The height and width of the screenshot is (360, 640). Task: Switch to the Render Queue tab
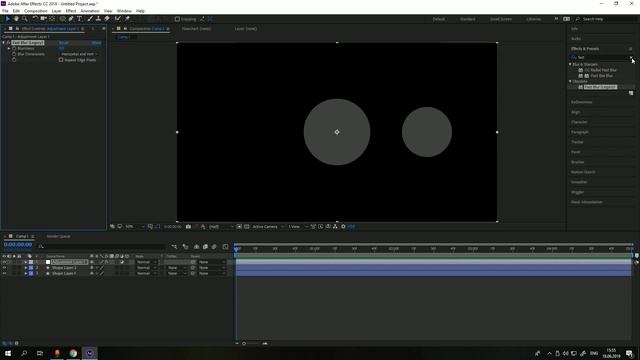(x=58, y=236)
